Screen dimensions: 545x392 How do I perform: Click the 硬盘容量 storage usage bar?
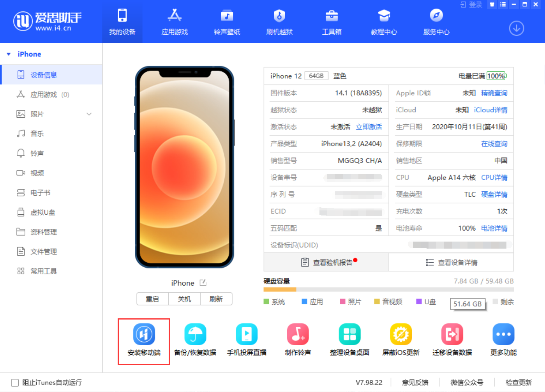pos(388,290)
